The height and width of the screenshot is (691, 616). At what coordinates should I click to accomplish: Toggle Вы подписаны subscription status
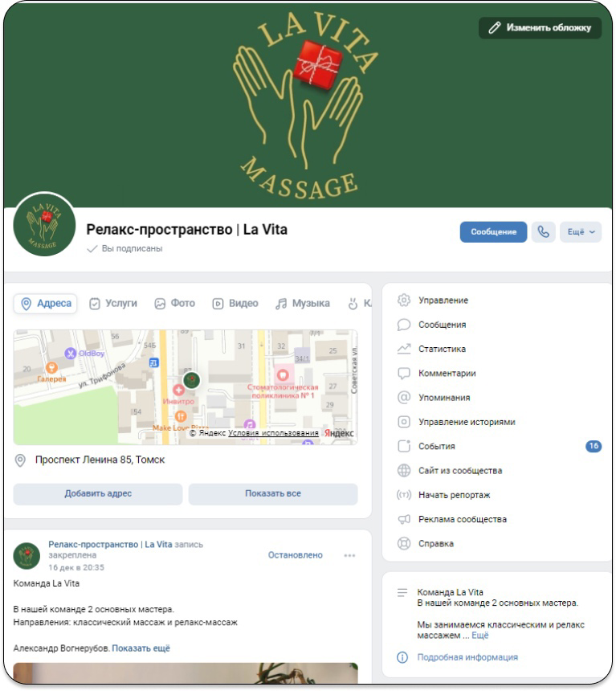click(124, 248)
